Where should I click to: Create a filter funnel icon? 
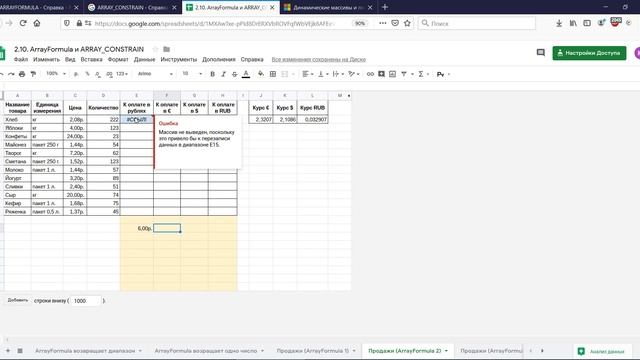[x=404, y=74]
